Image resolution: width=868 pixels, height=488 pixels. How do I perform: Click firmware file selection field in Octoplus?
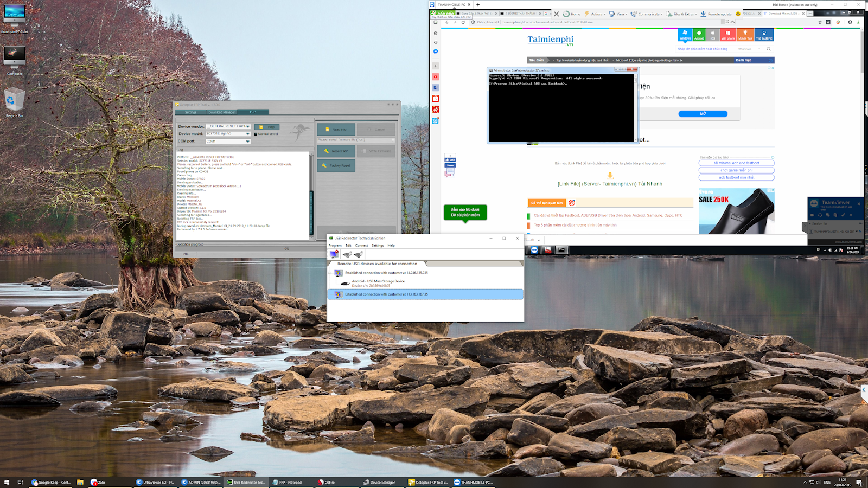point(356,139)
